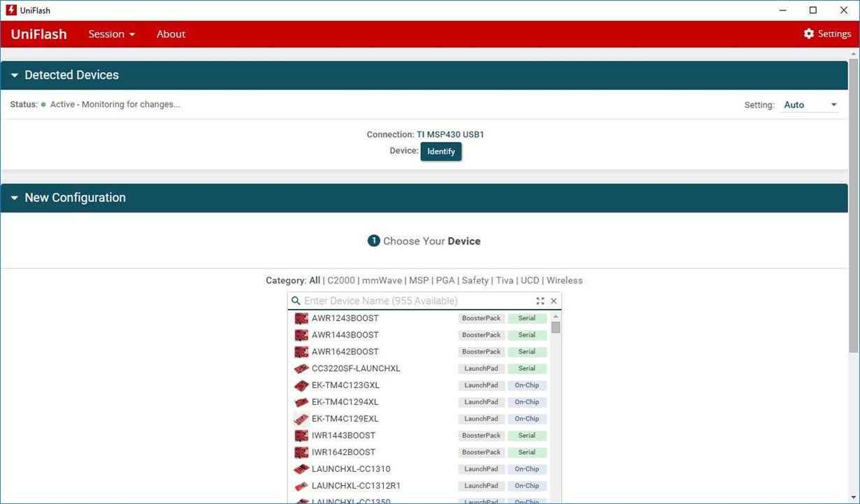Click the UniFlash brand title

point(39,34)
